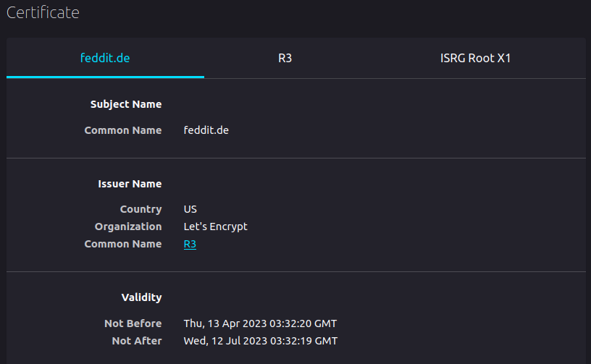Click the Organization field label

[128, 227]
